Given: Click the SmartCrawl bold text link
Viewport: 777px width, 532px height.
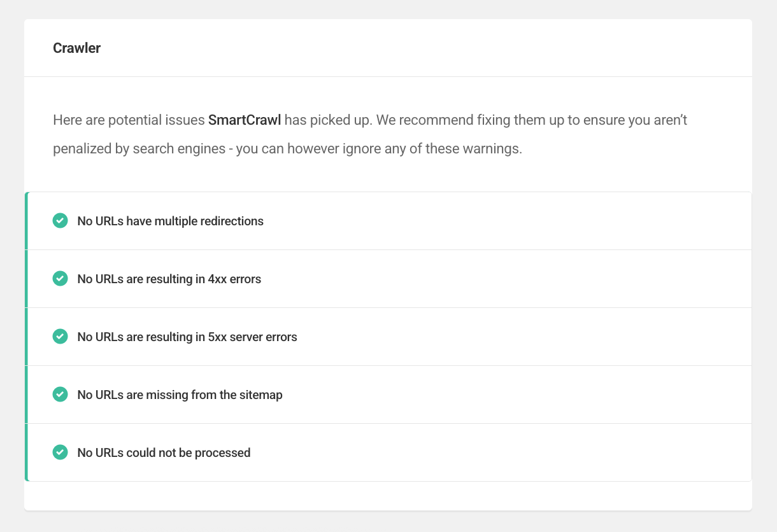Looking at the screenshot, I should click(245, 120).
